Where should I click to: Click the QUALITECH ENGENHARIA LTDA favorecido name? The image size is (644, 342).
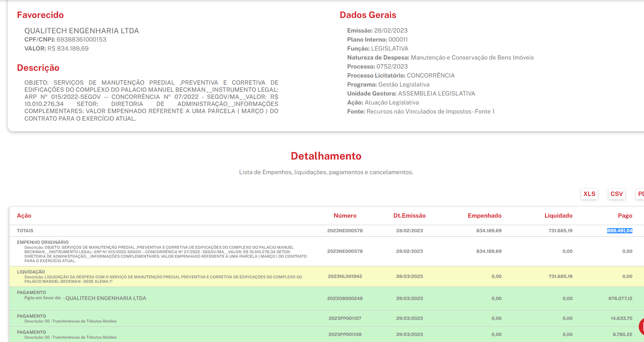click(82, 31)
